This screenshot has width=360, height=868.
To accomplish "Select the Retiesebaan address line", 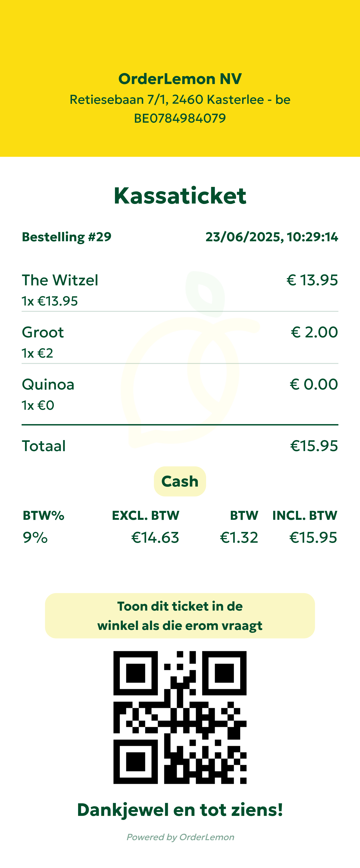I will click(x=180, y=100).
